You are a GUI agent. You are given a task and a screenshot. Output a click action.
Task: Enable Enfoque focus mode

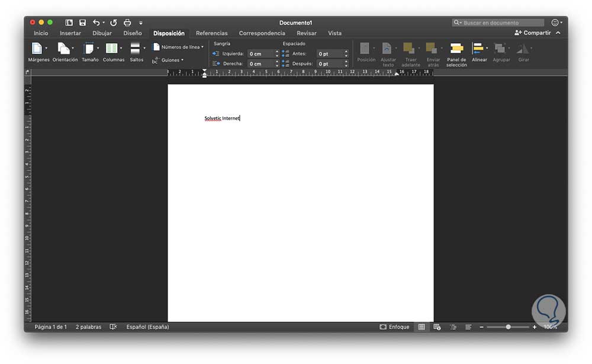[x=394, y=327]
